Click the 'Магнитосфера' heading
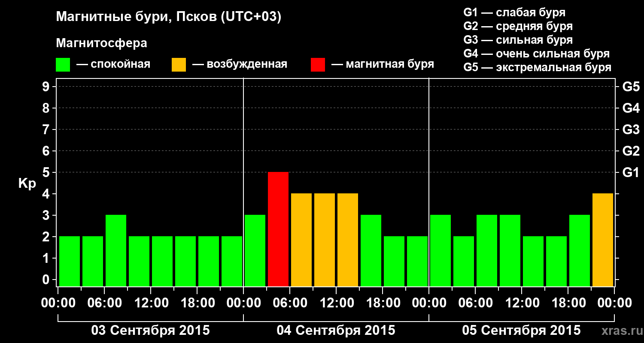The height and width of the screenshot is (343, 644). 101,43
